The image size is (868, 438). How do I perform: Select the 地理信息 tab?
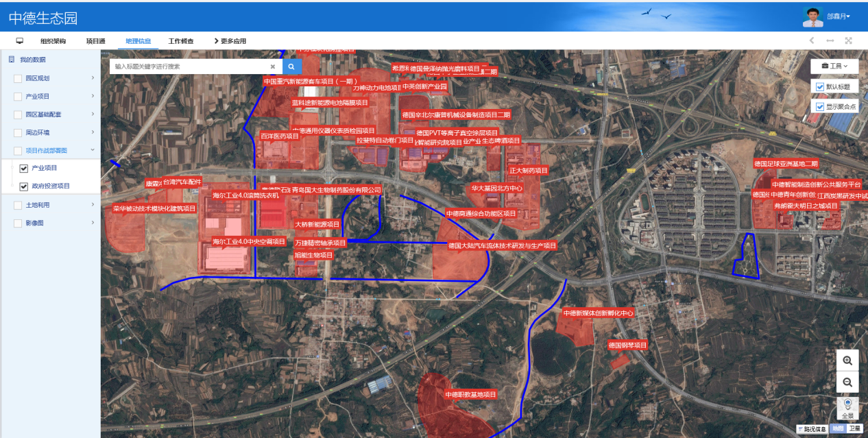tap(138, 41)
